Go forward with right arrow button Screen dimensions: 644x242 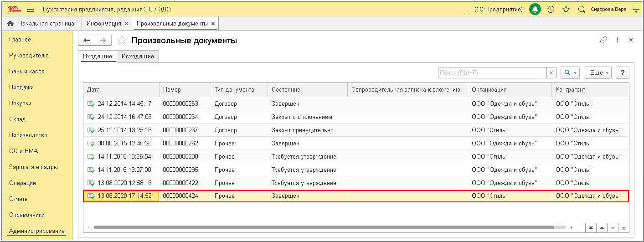103,40
